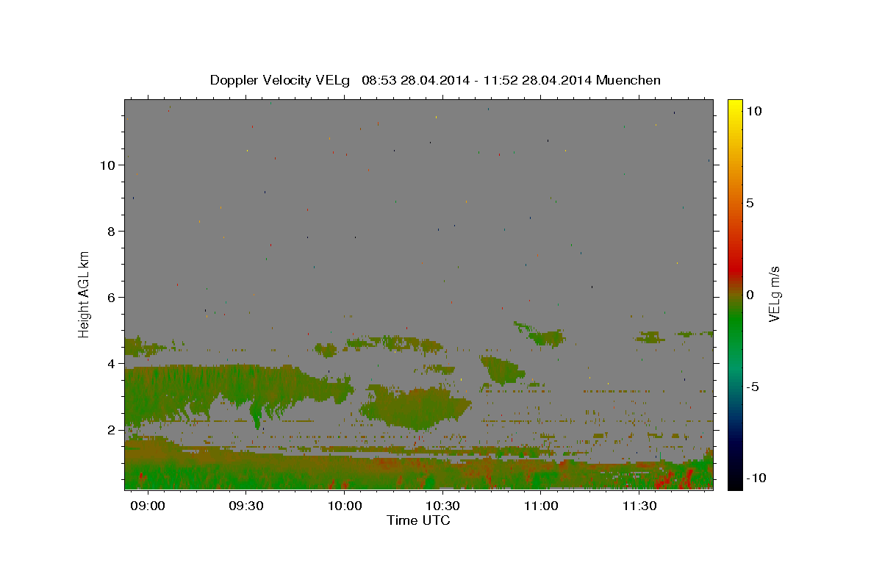Screen dimensions: 882x588
Task: Click the height axis label 6
Action: click(x=111, y=298)
